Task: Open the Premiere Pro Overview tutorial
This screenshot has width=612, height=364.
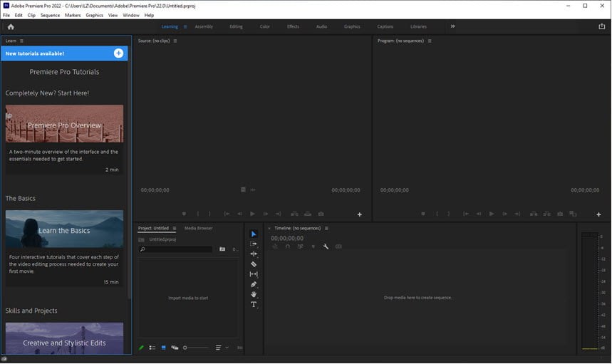Action: tap(64, 123)
